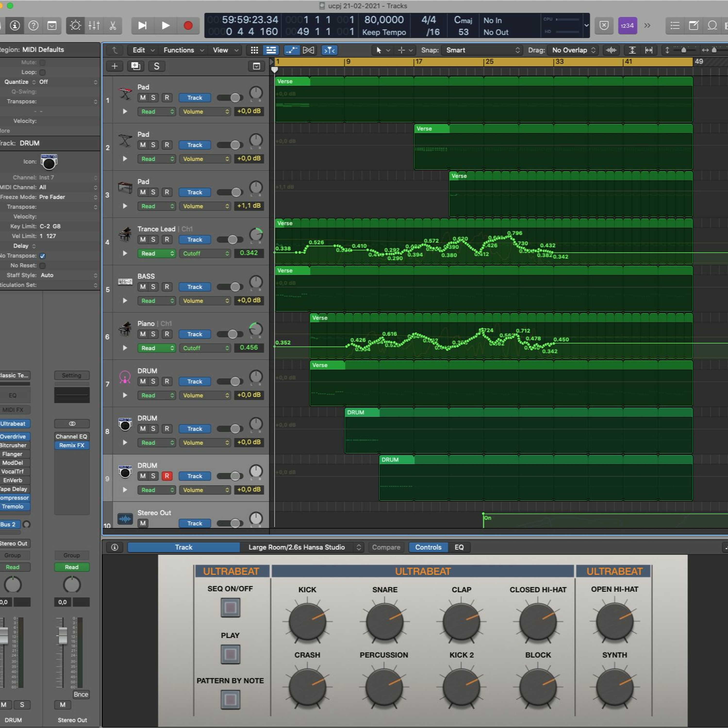Uncheck the No Transpose checkbox

tap(42, 256)
